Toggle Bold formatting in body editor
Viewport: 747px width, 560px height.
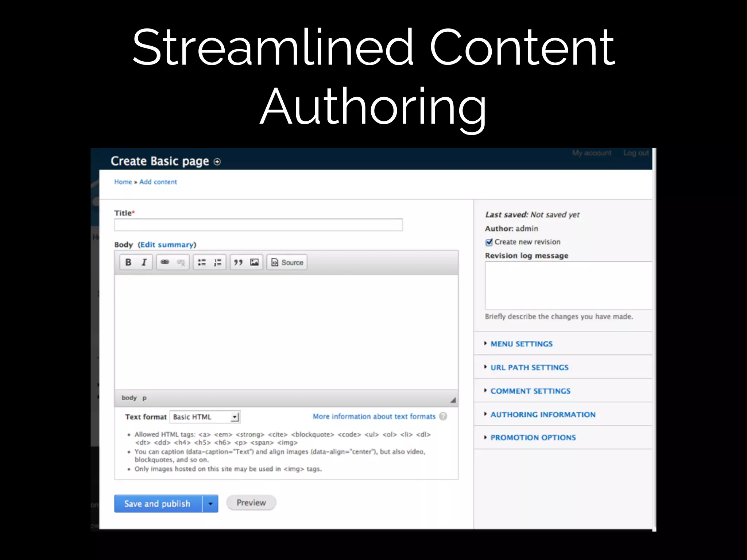(x=128, y=262)
